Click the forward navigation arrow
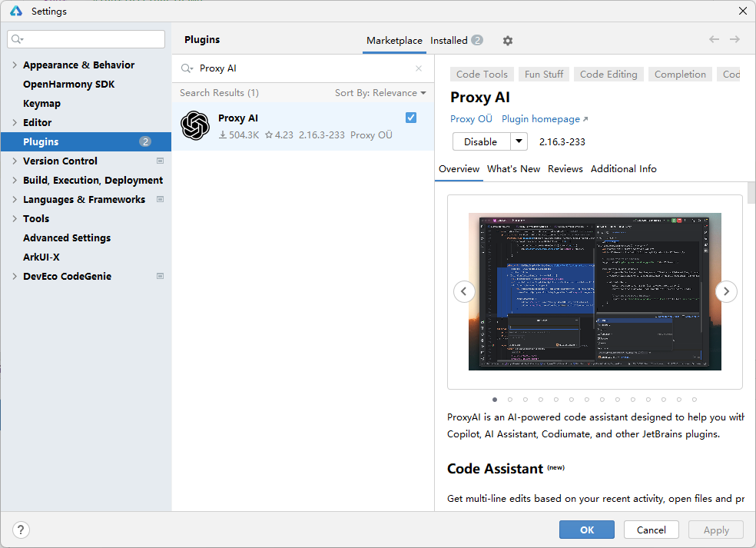This screenshot has width=756, height=548. [x=735, y=39]
